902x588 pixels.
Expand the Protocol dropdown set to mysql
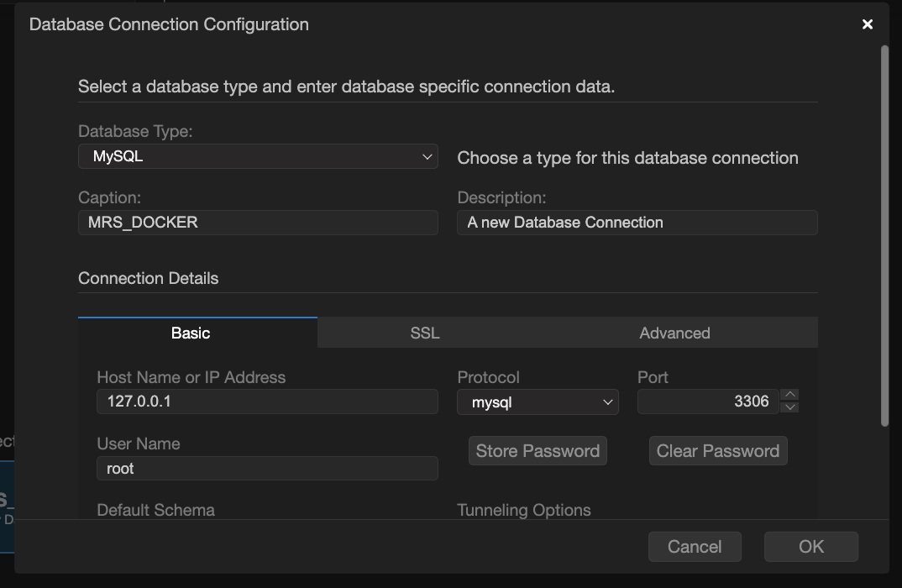click(538, 402)
